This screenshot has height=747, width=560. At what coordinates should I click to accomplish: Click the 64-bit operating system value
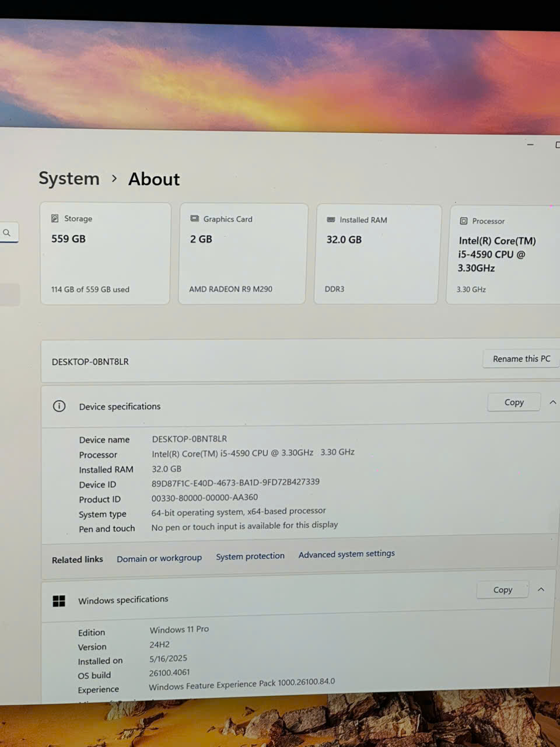coord(239,512)
